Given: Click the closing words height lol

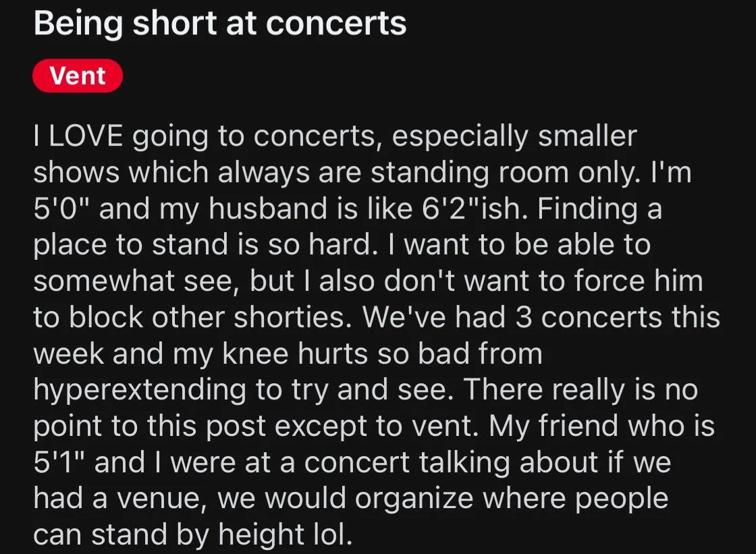Looking at the screenshot, I should point(285,534).
